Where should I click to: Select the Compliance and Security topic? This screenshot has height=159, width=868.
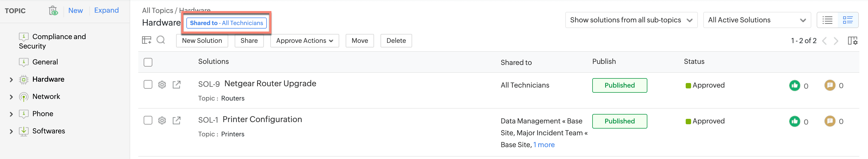pyautogui.click(x=59, y=41)
